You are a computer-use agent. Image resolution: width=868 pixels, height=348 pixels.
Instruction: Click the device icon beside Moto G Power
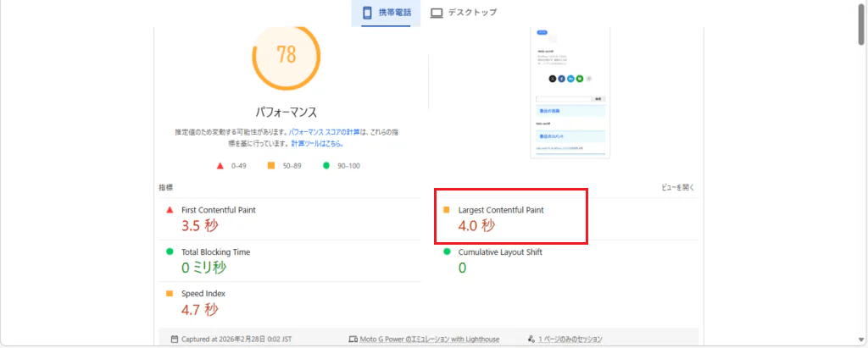353,340
